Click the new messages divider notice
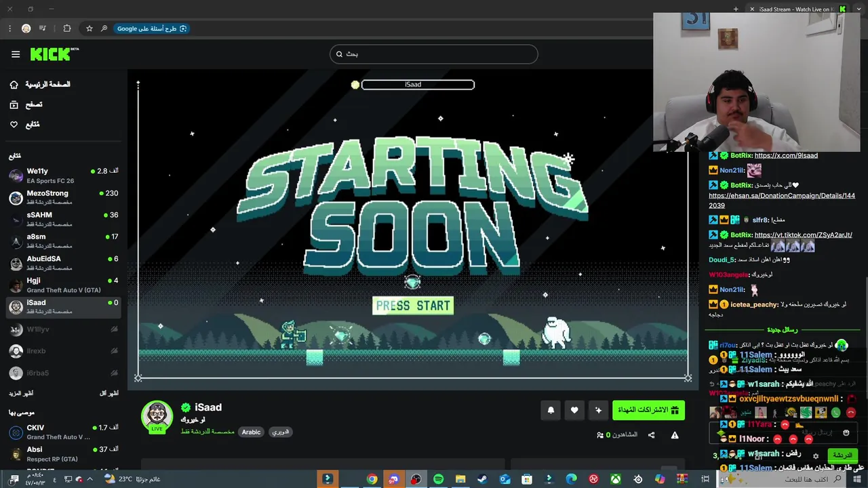 tap(782, 329)
